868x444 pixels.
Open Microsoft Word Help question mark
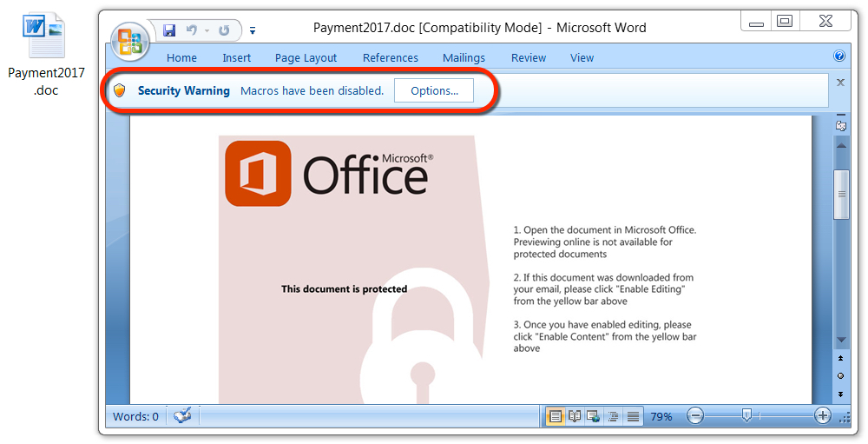coord(839,56)
